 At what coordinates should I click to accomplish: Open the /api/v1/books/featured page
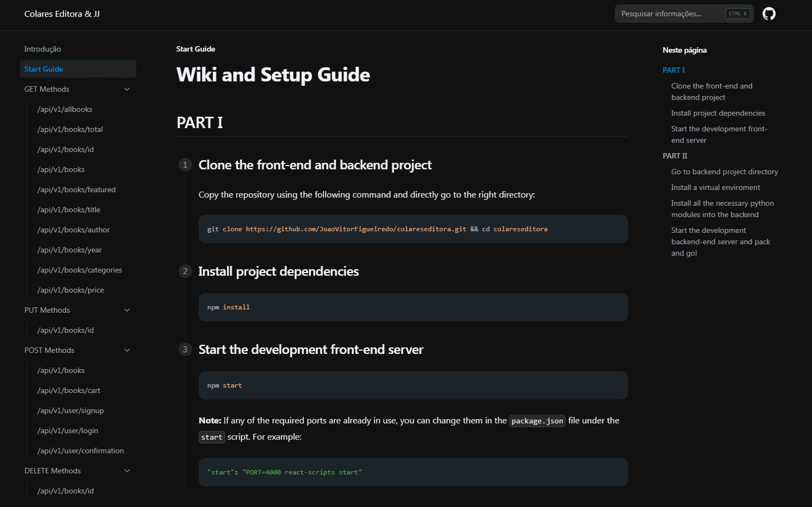(76, 189)
